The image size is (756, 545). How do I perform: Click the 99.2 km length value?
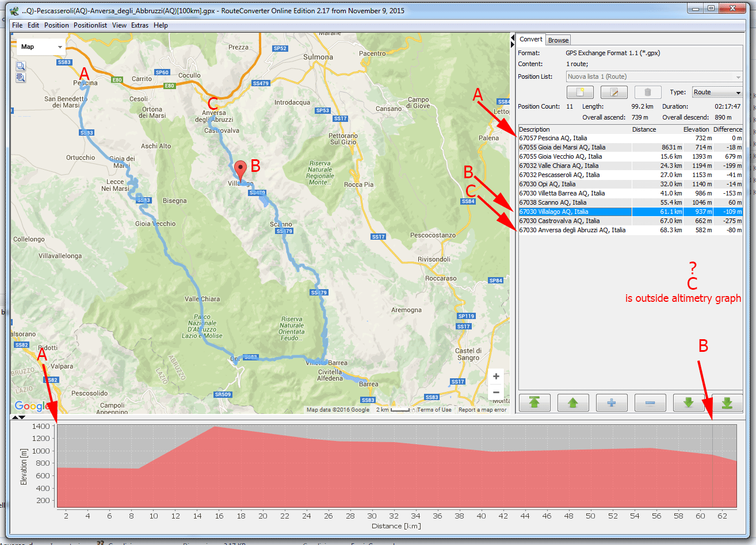point(642,106)
